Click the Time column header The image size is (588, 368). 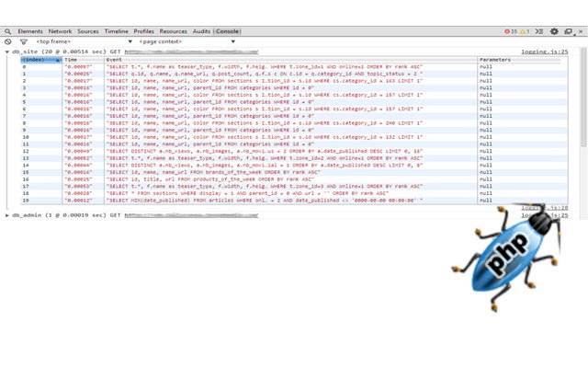coord(83,60)
